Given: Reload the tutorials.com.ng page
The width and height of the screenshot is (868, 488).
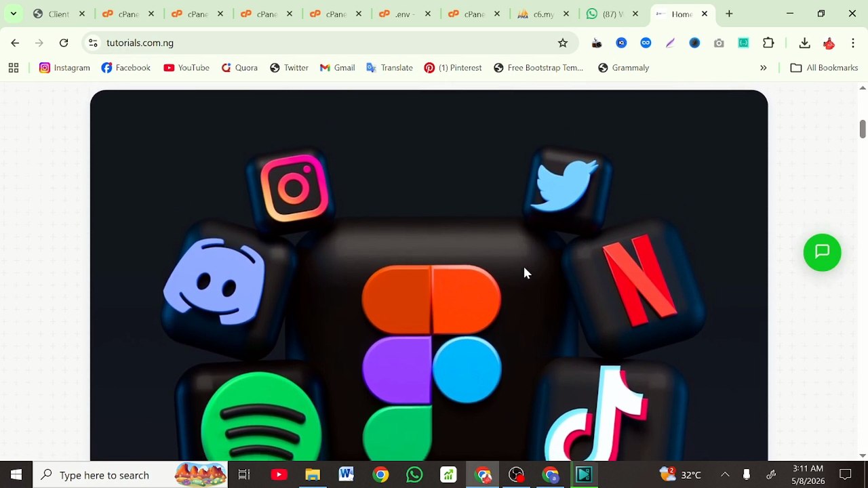Looking at the screenshot, I should (x=64, y=43).
